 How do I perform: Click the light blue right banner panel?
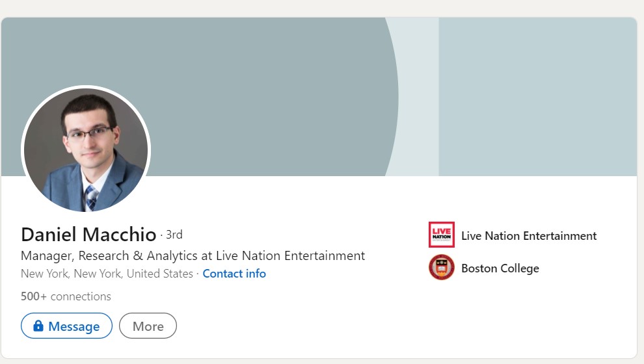[537, 96]
